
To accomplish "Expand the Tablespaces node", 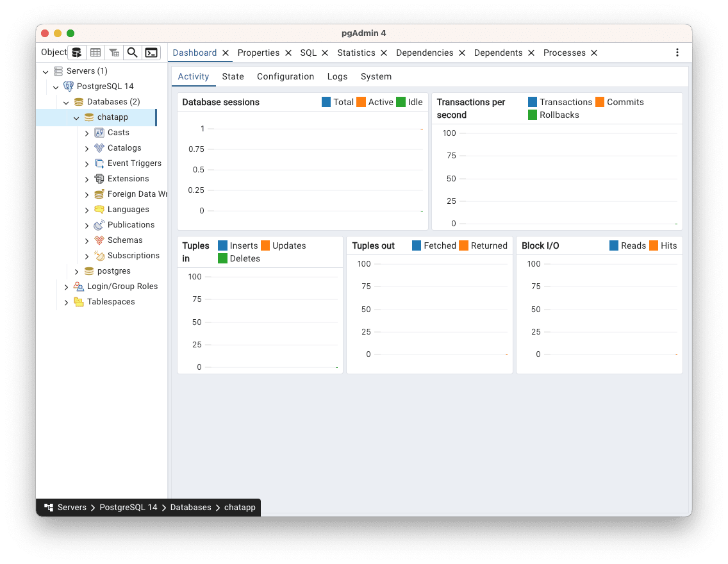I will click(66, 303).
